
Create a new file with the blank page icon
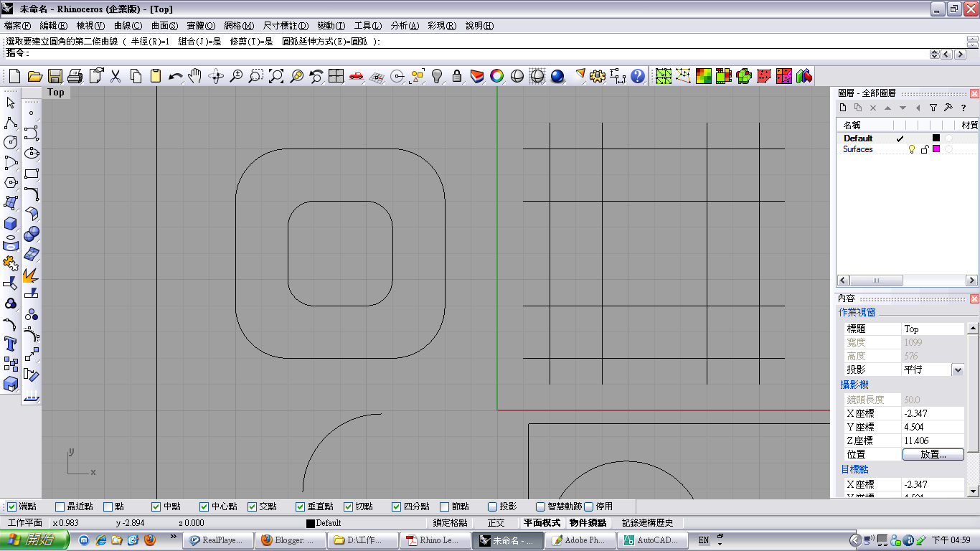click(14, 75)
